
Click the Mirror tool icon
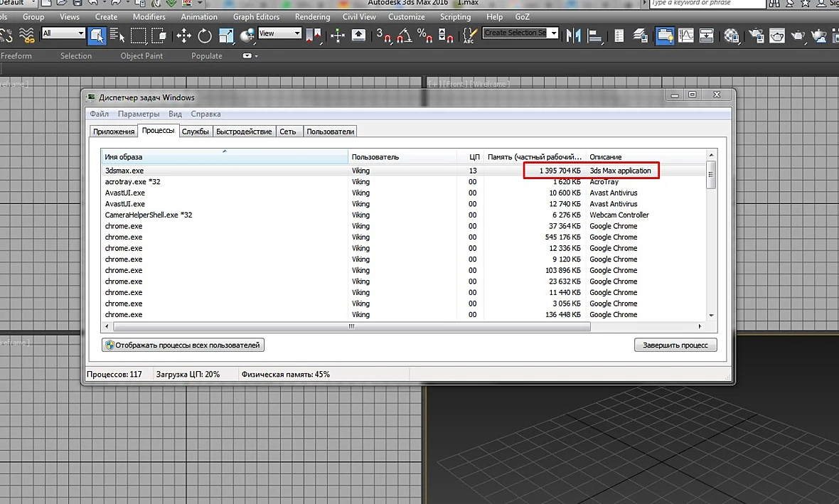573,36
